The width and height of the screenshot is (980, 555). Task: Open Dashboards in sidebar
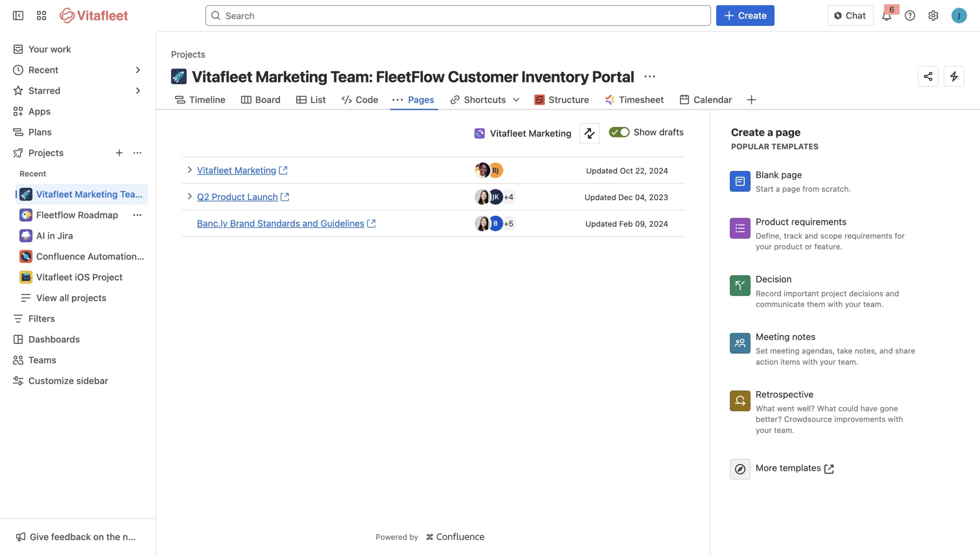(54, 340)
